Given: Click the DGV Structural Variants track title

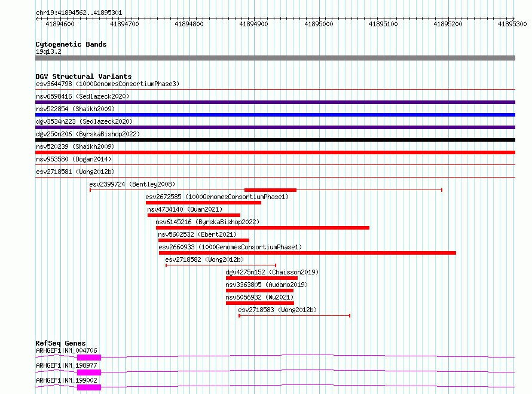Looking at the screenshot, I should (84, 77).
